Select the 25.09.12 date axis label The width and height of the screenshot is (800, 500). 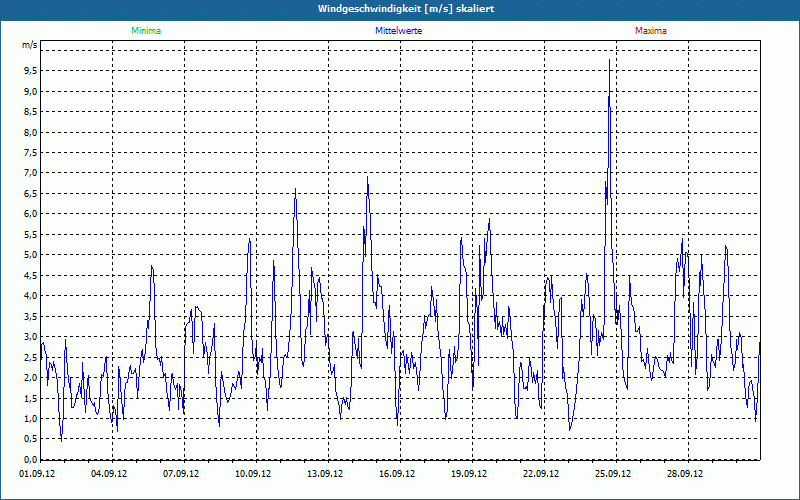[x=612, y=475]
